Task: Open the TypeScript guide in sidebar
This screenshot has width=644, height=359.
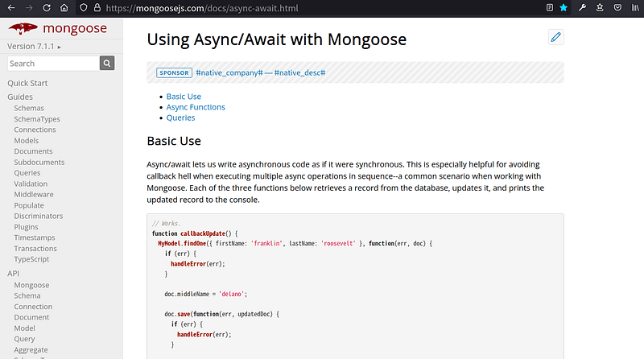Action: pos(31,259)
